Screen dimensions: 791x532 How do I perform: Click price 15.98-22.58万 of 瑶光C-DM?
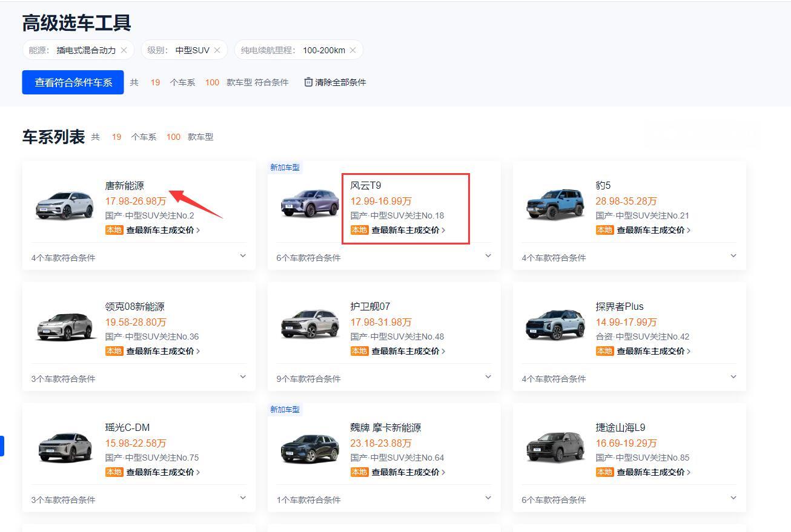click(136, 443)
